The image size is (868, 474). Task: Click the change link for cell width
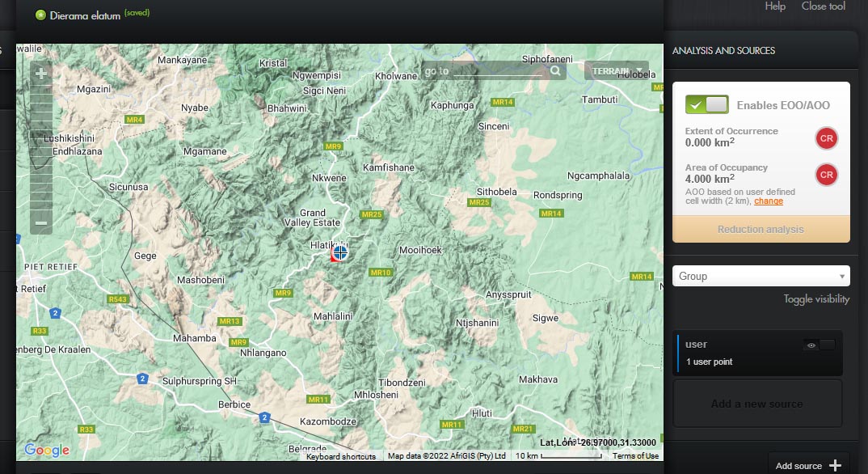pos(768,201)
